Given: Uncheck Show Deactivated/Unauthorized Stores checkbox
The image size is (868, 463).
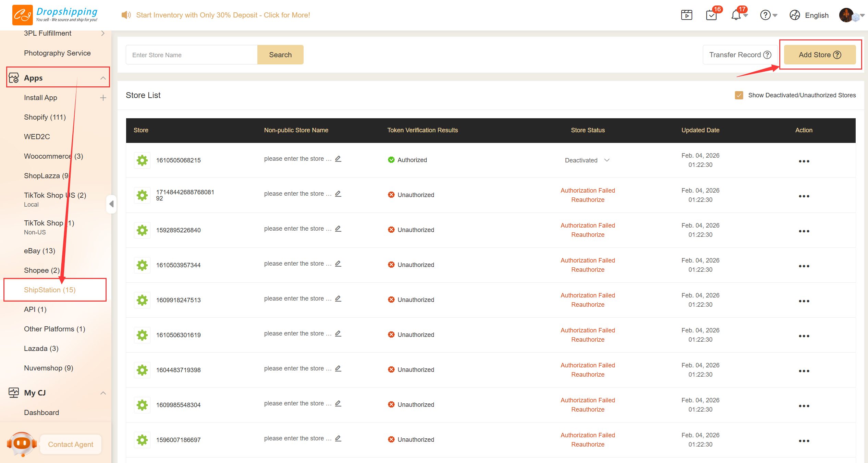Looking at the screenshot, I should 739,95.
